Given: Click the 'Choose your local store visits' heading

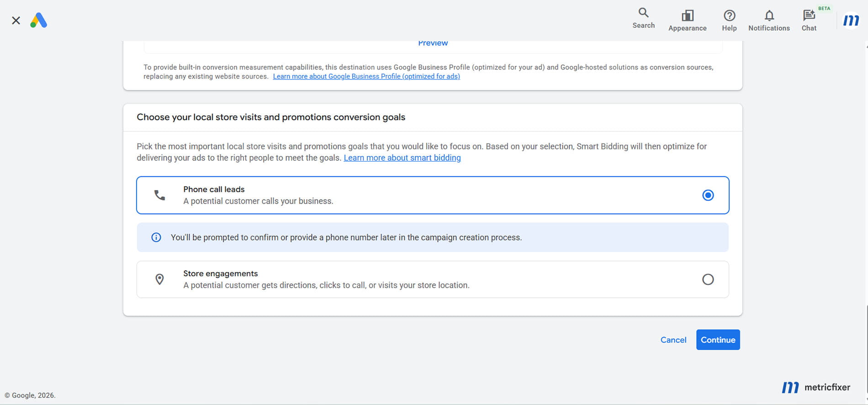Looking at the screenshot, I should [x=271, y=117].
